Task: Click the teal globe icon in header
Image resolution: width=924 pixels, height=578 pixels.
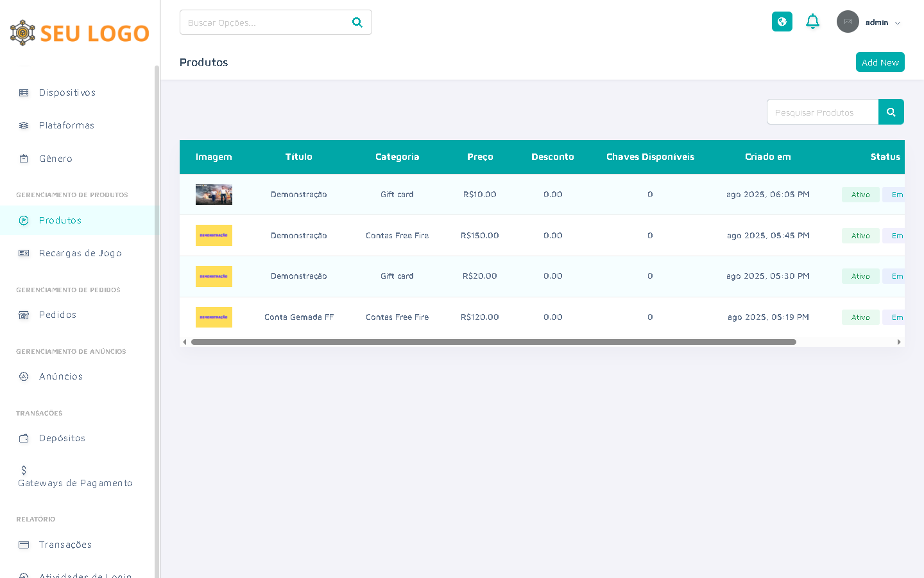Action: 782,22
